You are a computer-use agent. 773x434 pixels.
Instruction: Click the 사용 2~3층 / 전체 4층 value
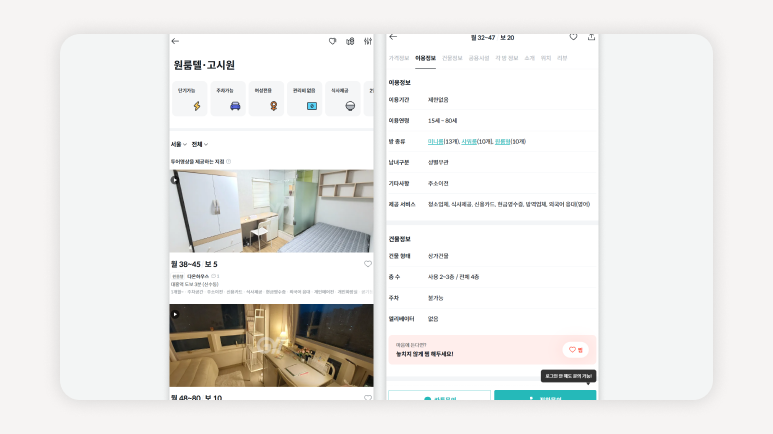point(453,277)
